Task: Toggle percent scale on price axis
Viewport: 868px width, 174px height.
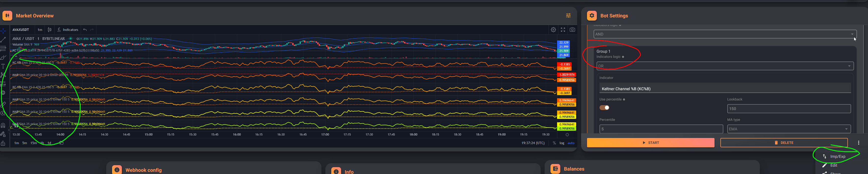Action: point(554,143)
